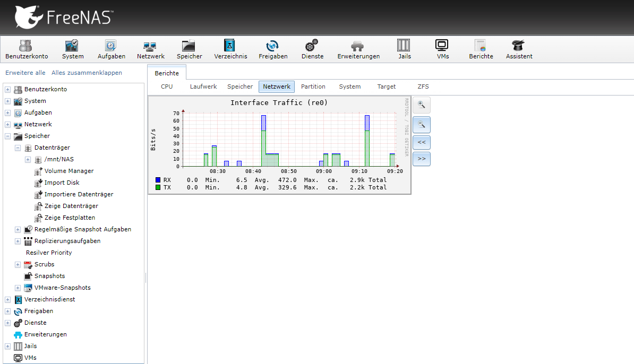The width and height of the screenshot is (634, 364).
Task: Expand the Netzwerk tree node
Action: [7, 125]
